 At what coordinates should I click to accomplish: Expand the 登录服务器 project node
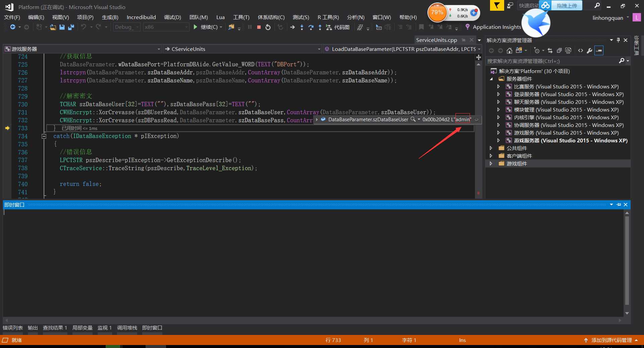(498, 94)
